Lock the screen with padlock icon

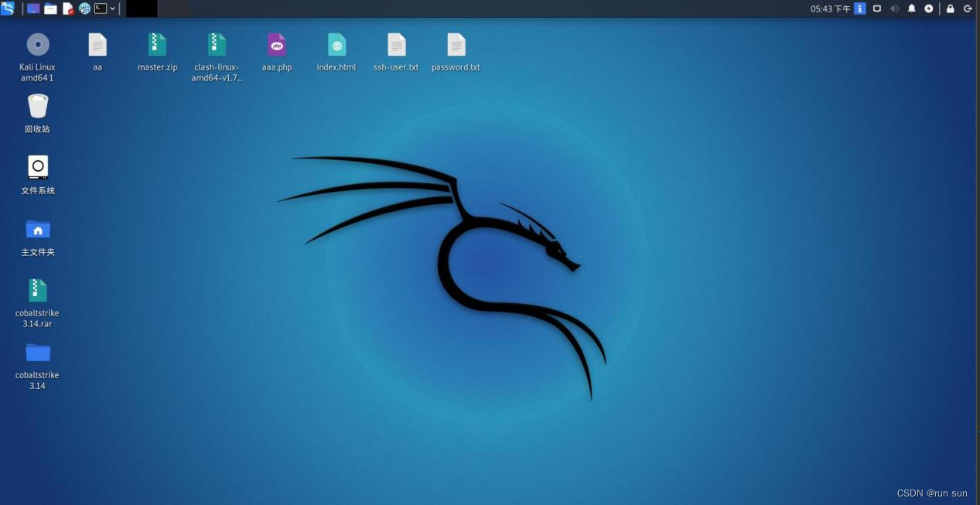click(x=950, y=9)
